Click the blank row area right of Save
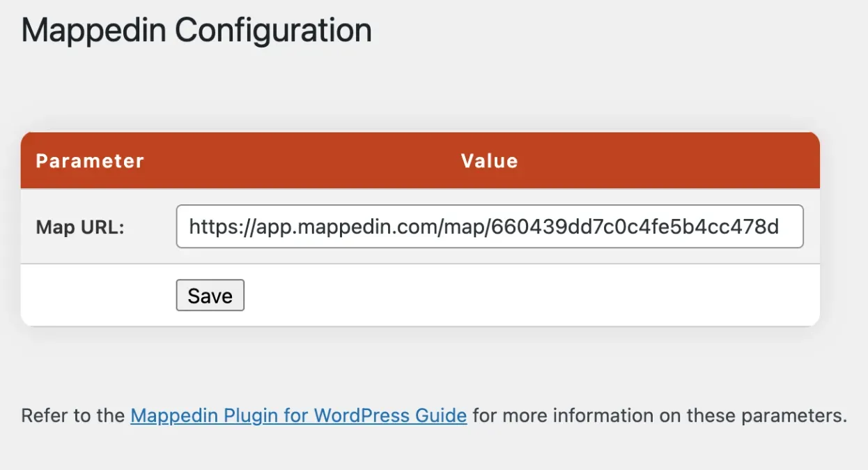The height and width of the screenshot is (470, 868). coord(532,295)
